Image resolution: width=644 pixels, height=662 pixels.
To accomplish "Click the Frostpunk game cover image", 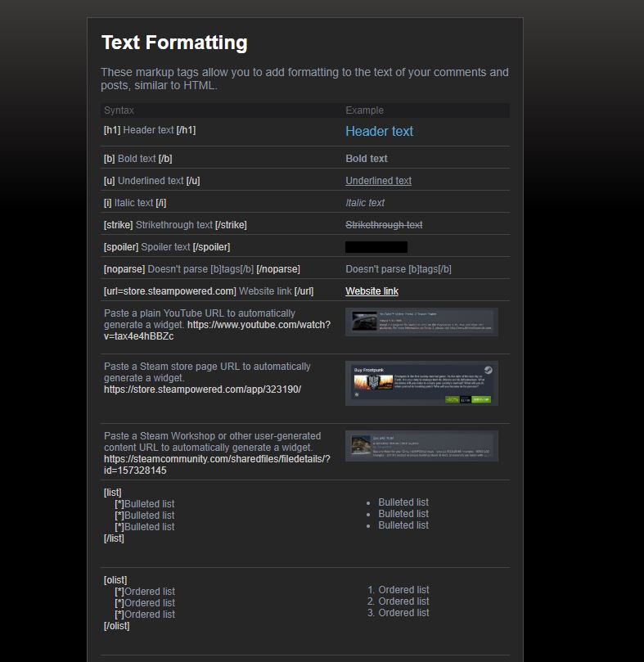I will [x=373, y=382].
